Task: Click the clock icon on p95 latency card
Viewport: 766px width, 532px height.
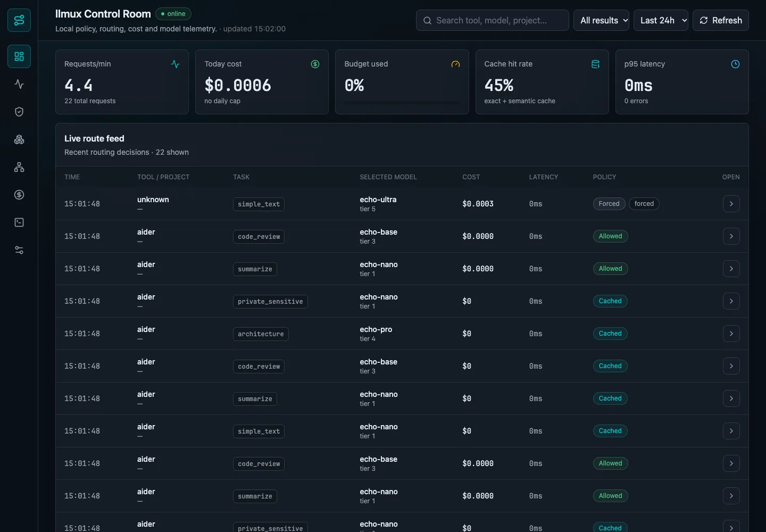Action: pos(735,64)
